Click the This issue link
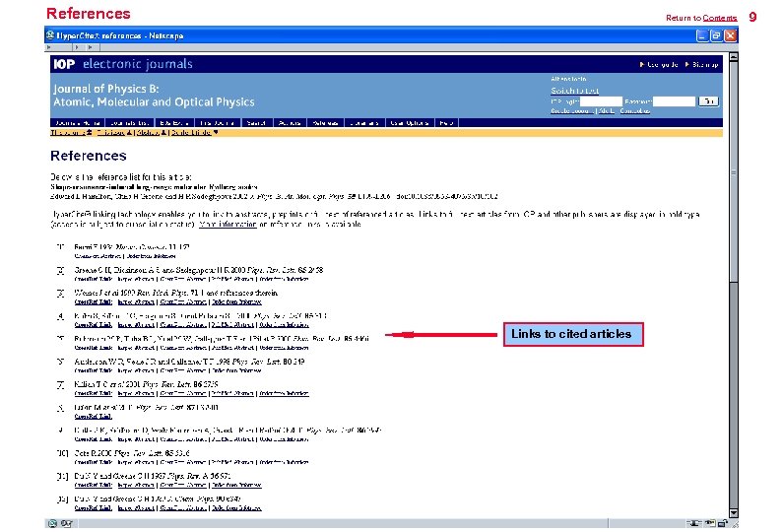Screen dimensions: 782x532 (x=111, y=133)
